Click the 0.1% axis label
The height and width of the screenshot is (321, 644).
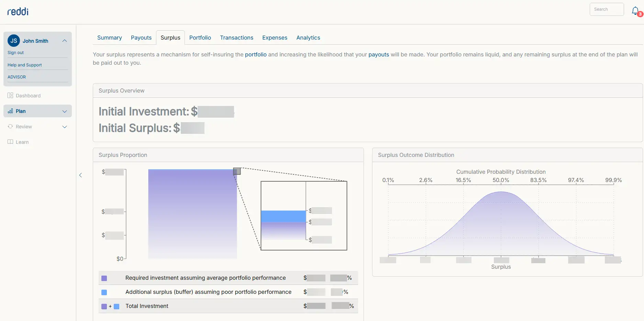[x=388, y=180]
